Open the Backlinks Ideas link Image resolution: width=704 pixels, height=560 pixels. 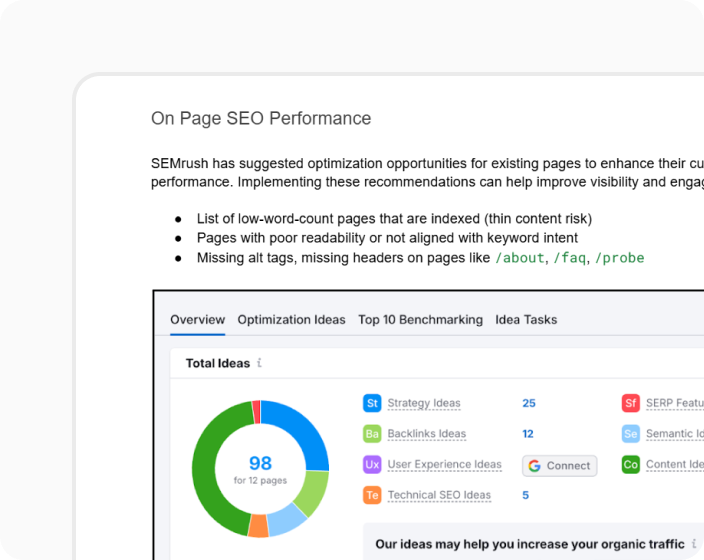427,434
